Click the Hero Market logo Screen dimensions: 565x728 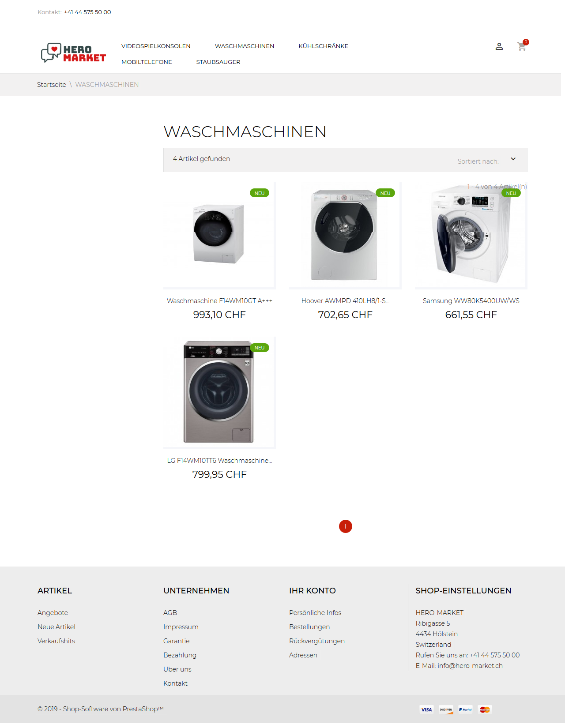73,53
